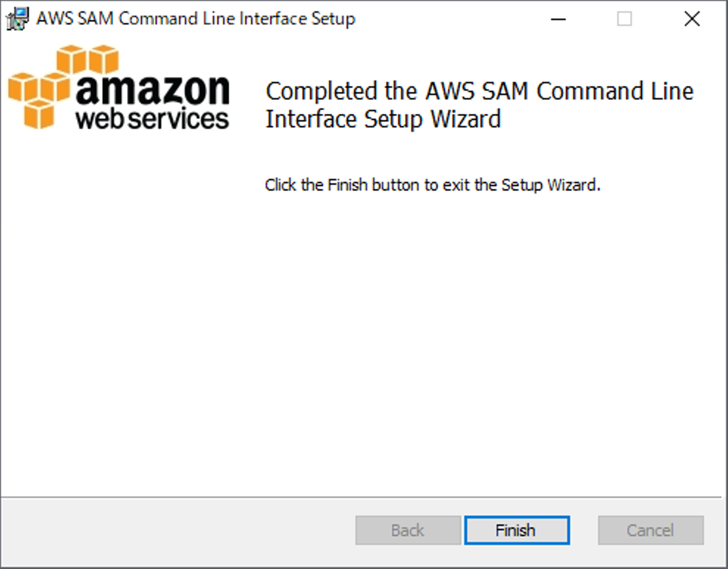728x569 pixels.
Task: Click the empty grey footer left of Back
Action: pos(177,531)
